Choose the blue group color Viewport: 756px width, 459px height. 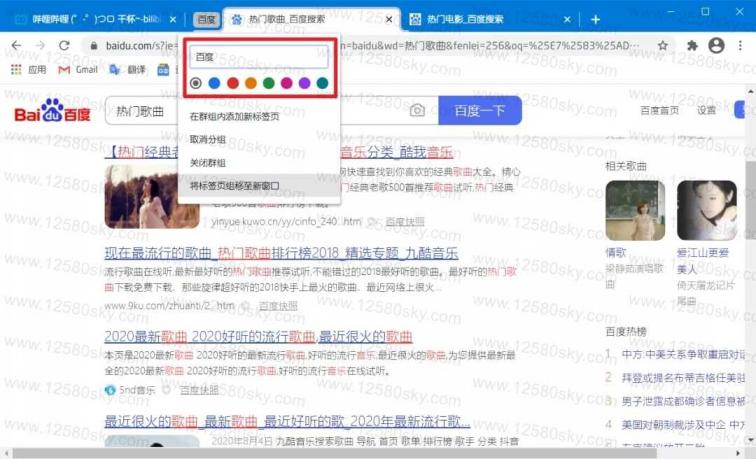click(x=214, y=83)
